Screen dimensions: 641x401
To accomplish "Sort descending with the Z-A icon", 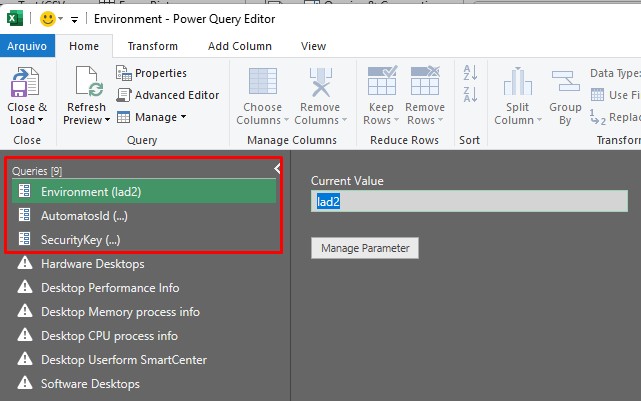I will (470, 94).
